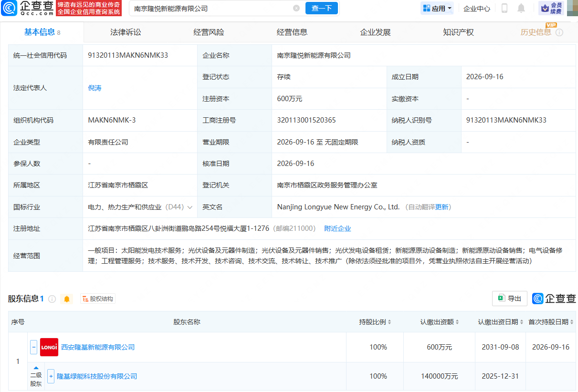The width and height of the screenshot is (578, 392).
Task: Switch to the 知识产权 tab
Action: 458,32
